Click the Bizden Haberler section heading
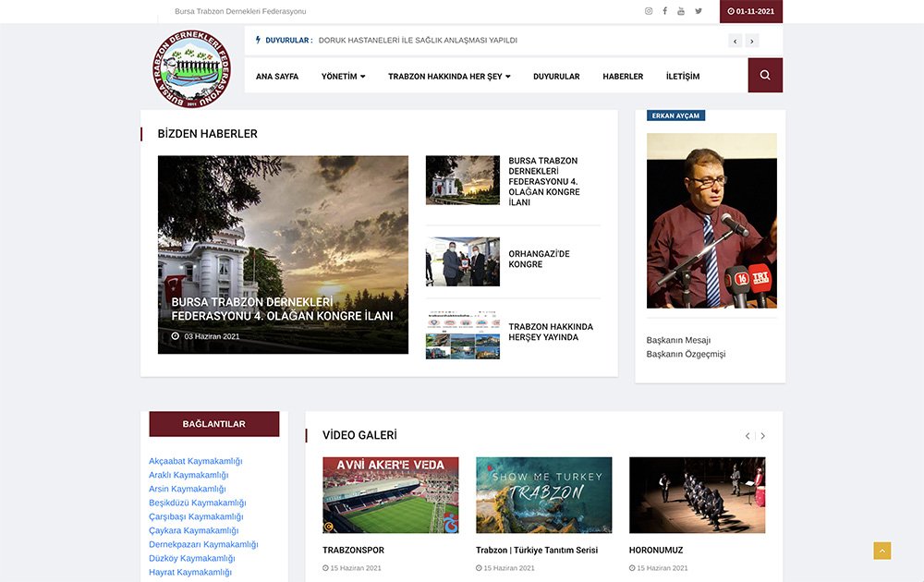The height and width of the screenshot is (582, 924). [207, 134]
